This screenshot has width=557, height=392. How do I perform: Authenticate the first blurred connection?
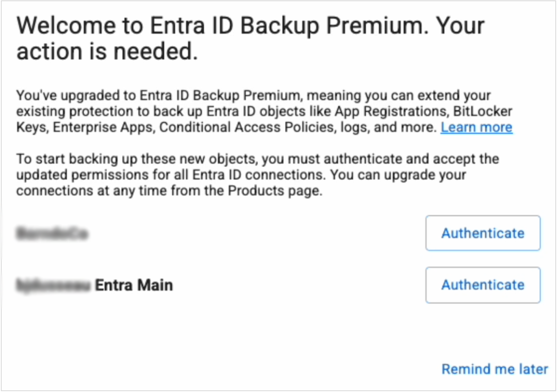point(483,233)
